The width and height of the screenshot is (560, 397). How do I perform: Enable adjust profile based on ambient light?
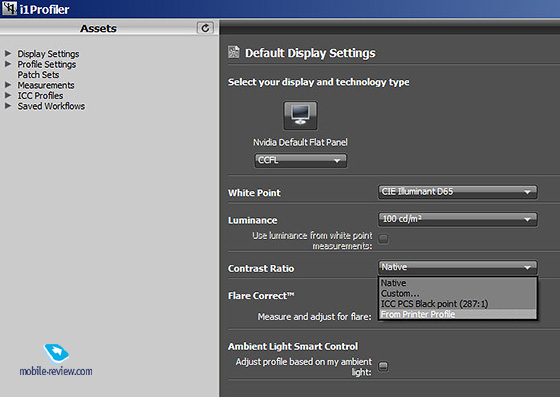coord(383,366)
